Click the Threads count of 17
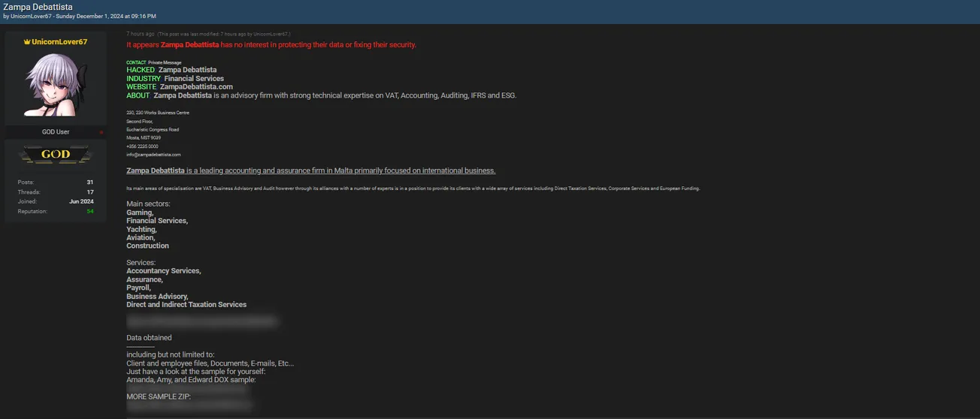The height and width of the screenshot is (419, 980). point(89,191)
